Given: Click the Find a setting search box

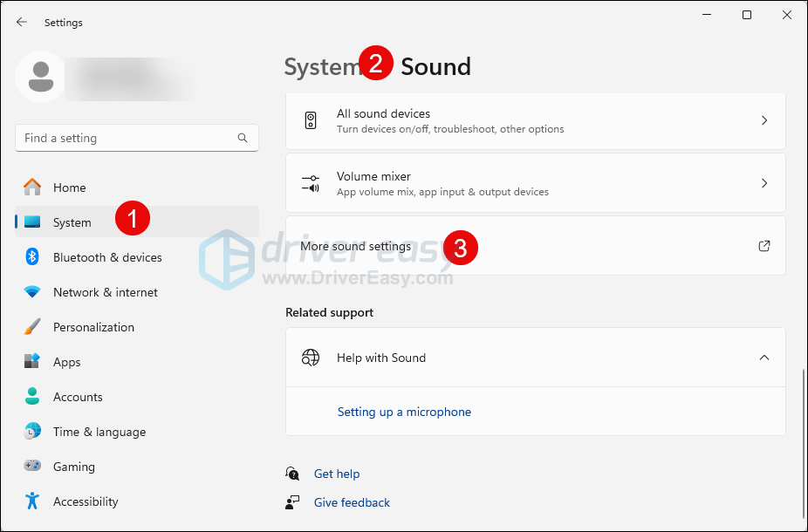Looking at the screenshot, I should (127, 138).
